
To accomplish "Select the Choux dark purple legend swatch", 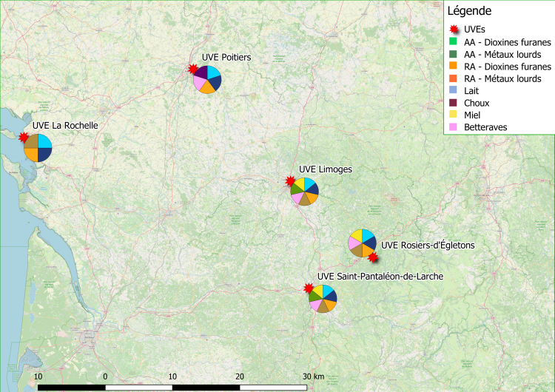I will click(452, 103).
